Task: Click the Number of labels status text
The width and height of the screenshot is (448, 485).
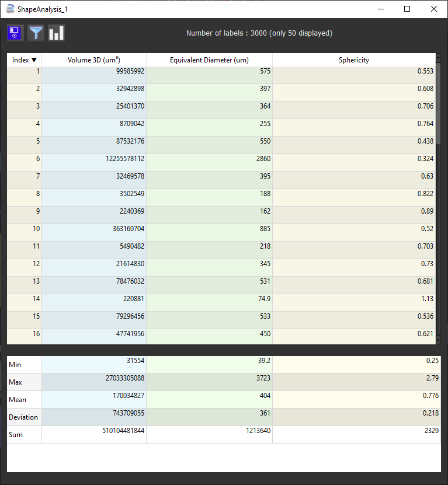Action: point(259,33)
